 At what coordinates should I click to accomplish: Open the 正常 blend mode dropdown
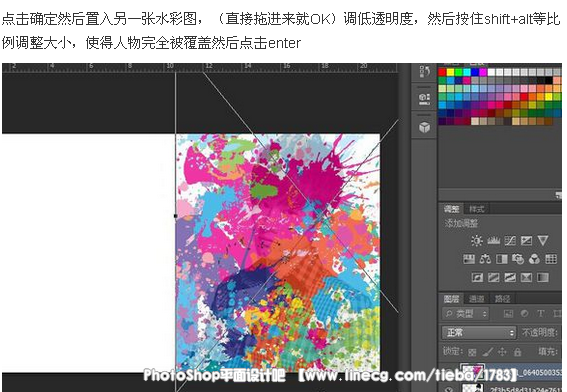[x=478, y=332]
